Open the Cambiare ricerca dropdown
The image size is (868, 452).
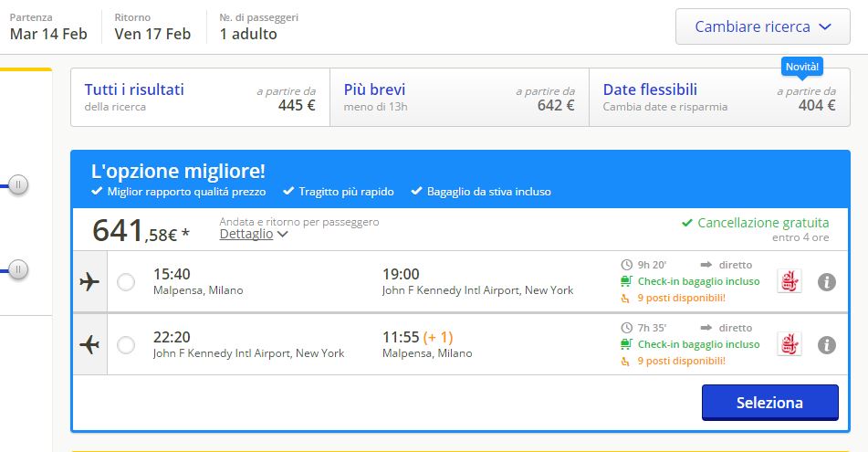765,26
